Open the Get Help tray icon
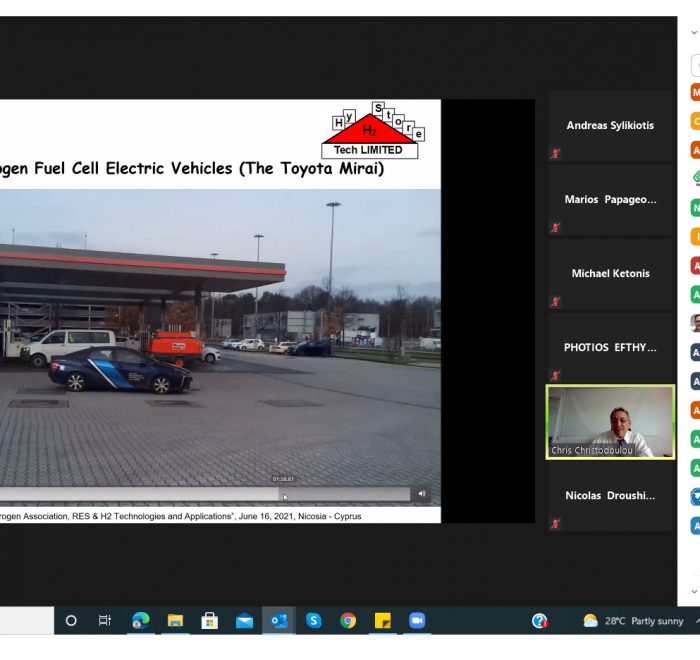The width and height of the screenshot is (700, 660). [x=540, y=621]
